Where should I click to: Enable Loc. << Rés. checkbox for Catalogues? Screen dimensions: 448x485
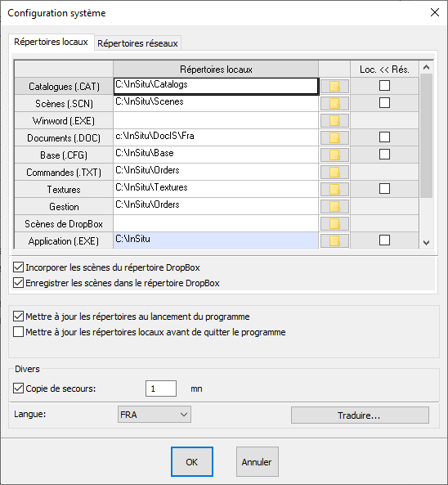click(384, 86)
